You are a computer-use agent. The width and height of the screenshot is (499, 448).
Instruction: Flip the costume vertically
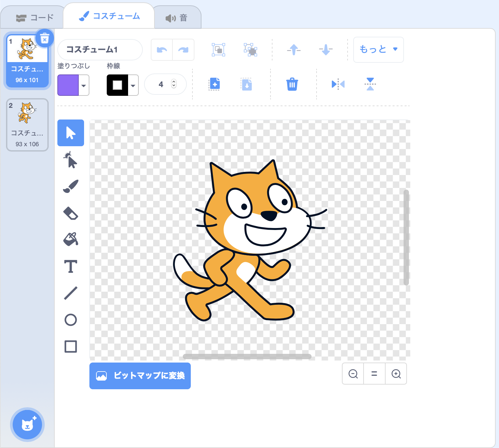(x=370, y=84)
